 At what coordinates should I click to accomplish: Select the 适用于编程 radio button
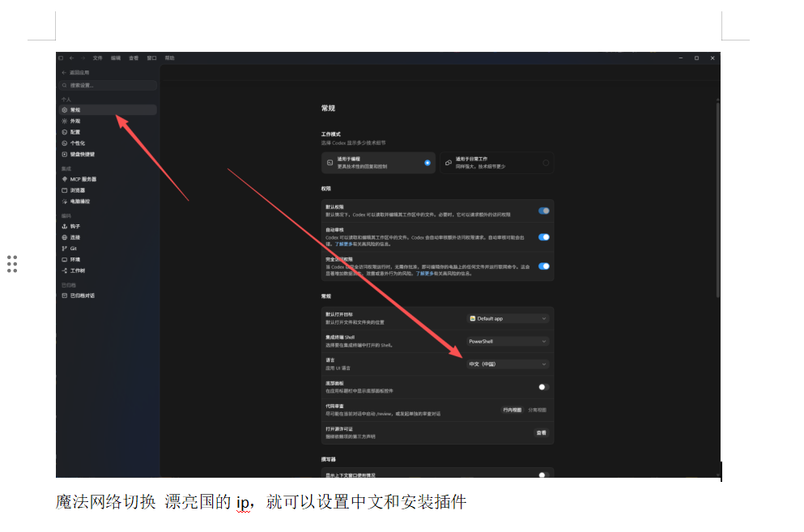pyautogui.click(x=428, y=163)
